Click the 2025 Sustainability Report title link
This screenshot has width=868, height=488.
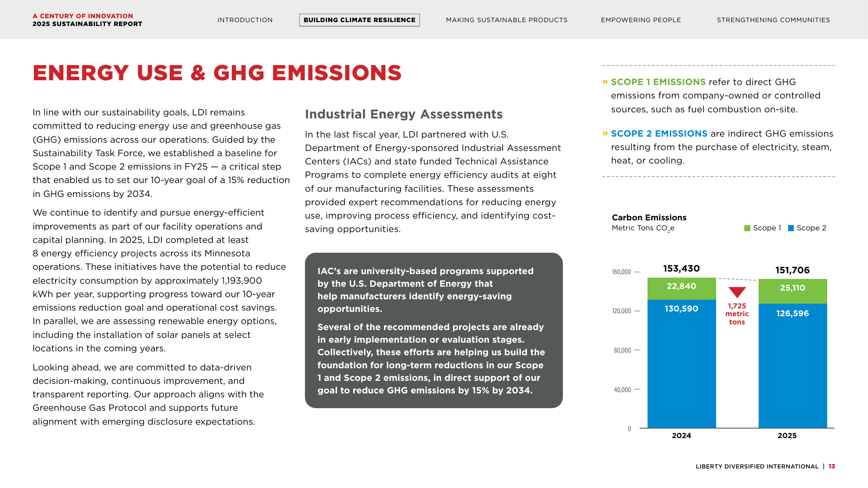click(87, 24)
